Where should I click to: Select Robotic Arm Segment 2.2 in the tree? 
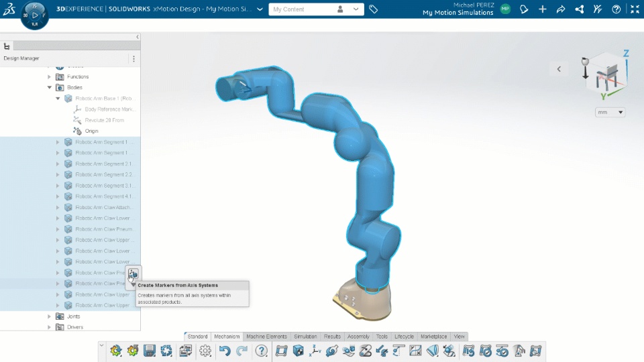[105, 174]
